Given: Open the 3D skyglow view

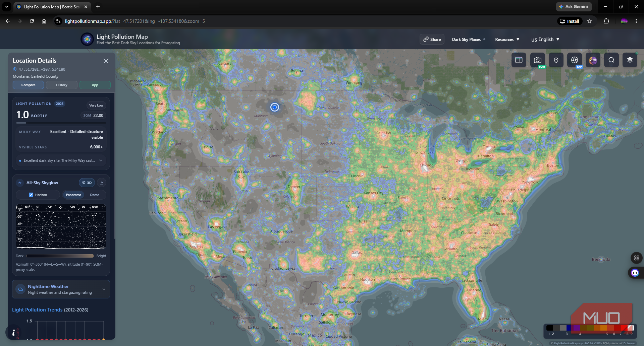Looking at the screenshot, I should coord(87,183).
